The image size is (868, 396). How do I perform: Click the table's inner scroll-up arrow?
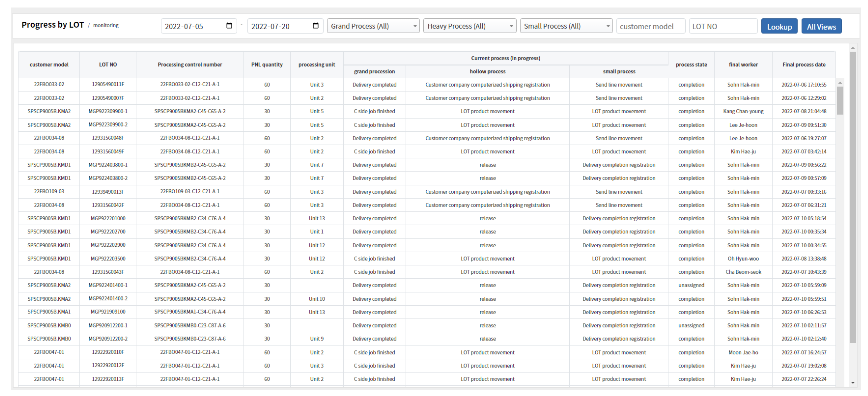coord(840,83)
